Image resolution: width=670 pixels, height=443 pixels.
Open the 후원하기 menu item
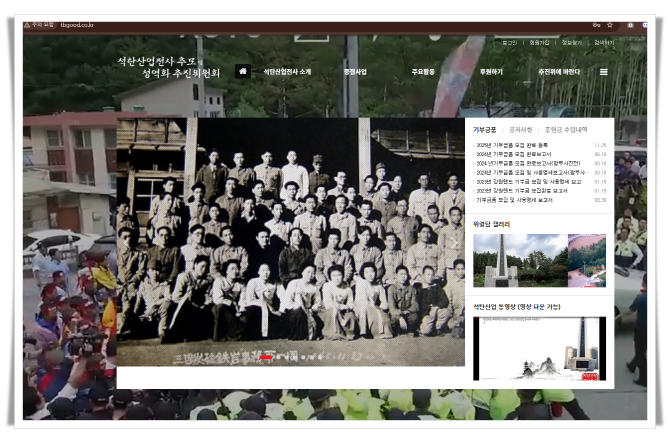491,72
